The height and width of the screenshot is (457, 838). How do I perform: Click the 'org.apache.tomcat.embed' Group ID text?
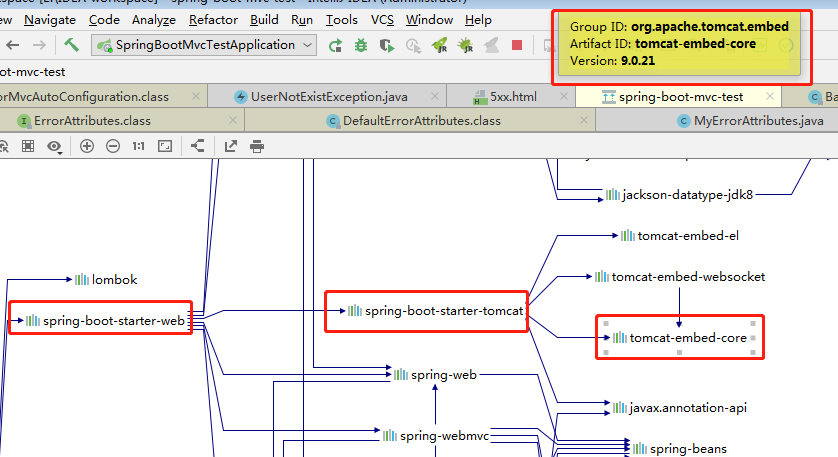pyautogui.click(x=710, y=26)
